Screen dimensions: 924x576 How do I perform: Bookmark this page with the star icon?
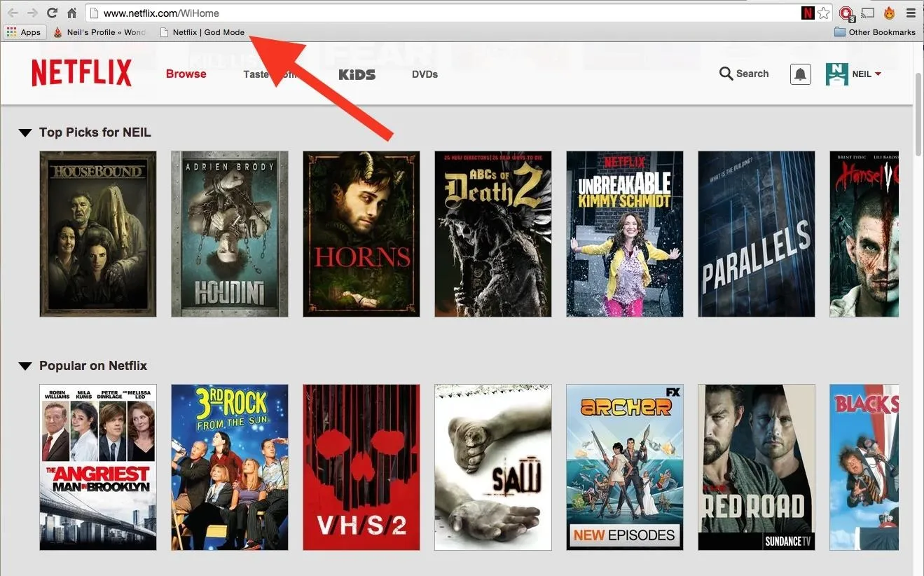point(824,13)
